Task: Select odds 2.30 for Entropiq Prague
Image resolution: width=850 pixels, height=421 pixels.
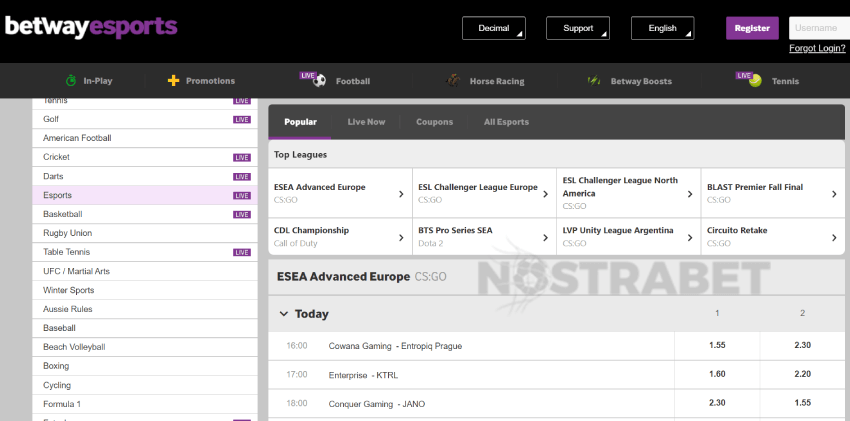Action: click(x=802, y=345)
